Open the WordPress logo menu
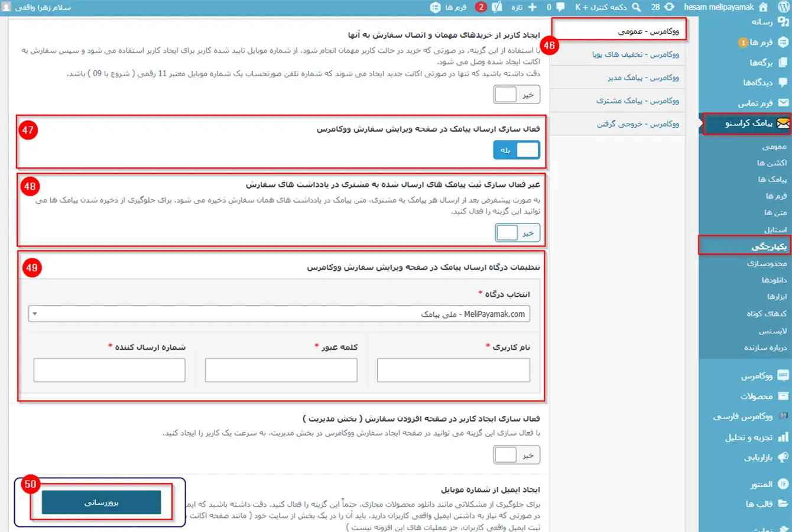The width and height of the screenshot is (792, 532). (x=783, y=7)
